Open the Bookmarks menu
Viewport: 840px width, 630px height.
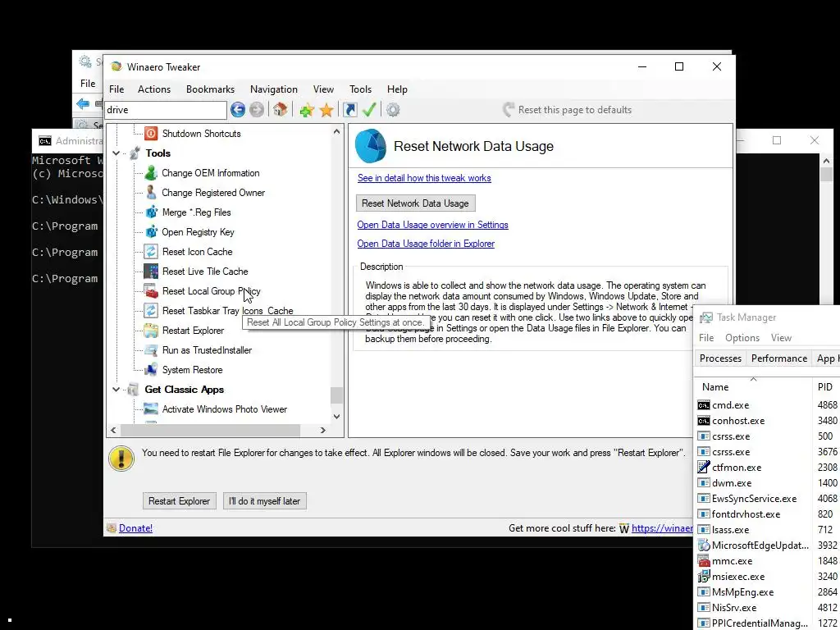tap(210, 89)
